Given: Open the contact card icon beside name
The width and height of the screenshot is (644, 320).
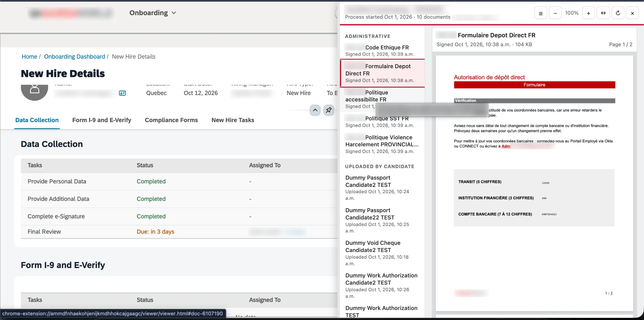Looking at the screenshot, I should 122,93.
